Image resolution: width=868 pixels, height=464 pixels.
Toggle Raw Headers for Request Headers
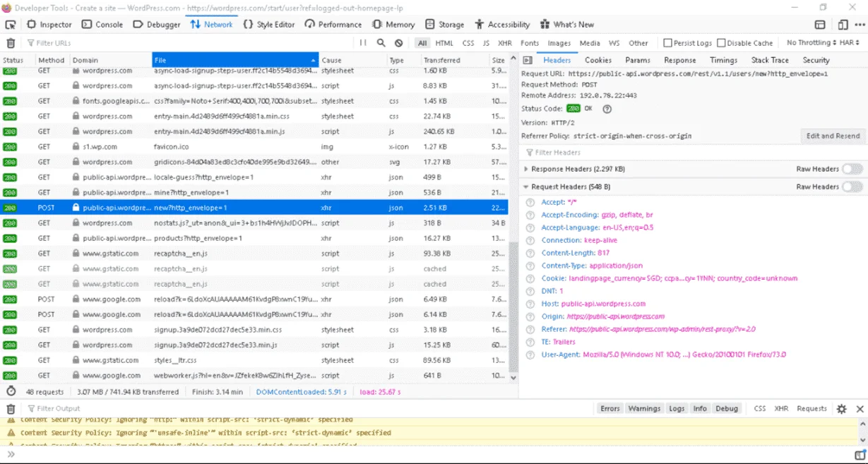tap(852, 186)
